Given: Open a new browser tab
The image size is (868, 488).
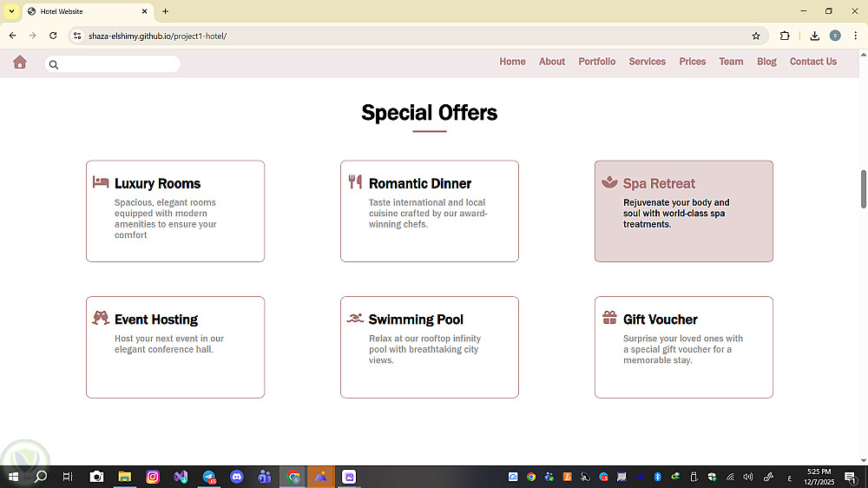Looking at the screenshot, I should [166, 11].
